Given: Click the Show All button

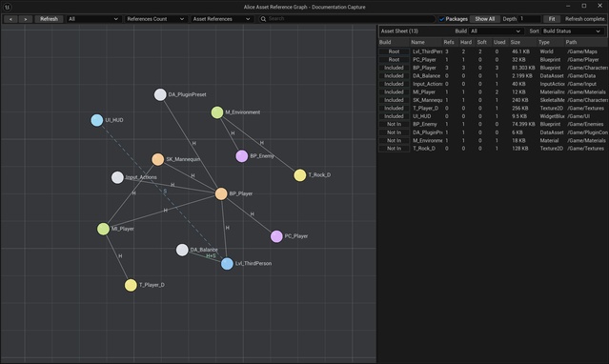Looking at the screenshot, I should pyautogui.click(x=485, y=19).
